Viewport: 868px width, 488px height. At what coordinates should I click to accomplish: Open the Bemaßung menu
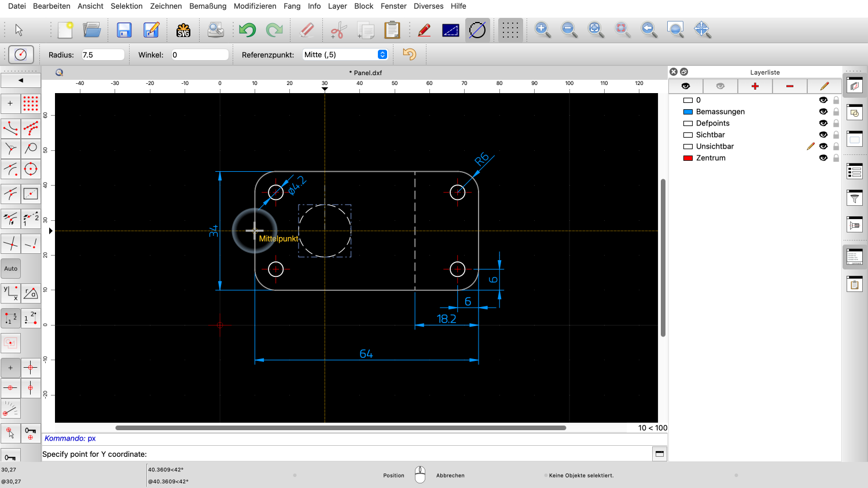[208, 6]
